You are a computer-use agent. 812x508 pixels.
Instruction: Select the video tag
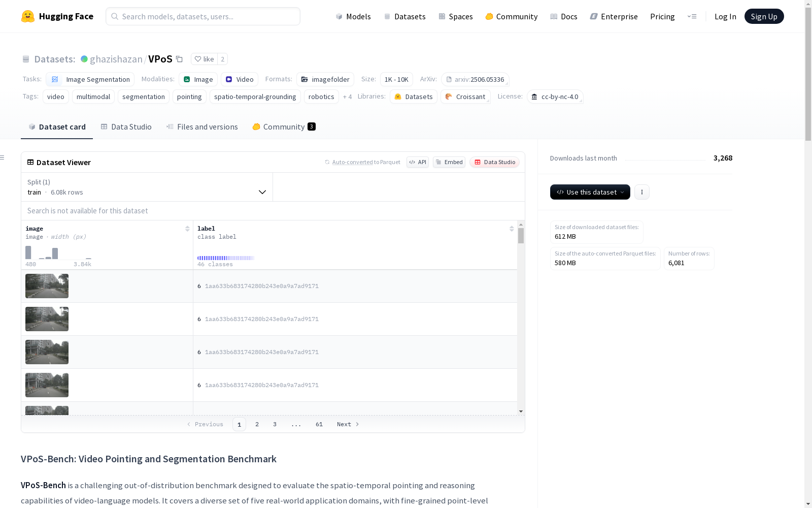point(56,97)
